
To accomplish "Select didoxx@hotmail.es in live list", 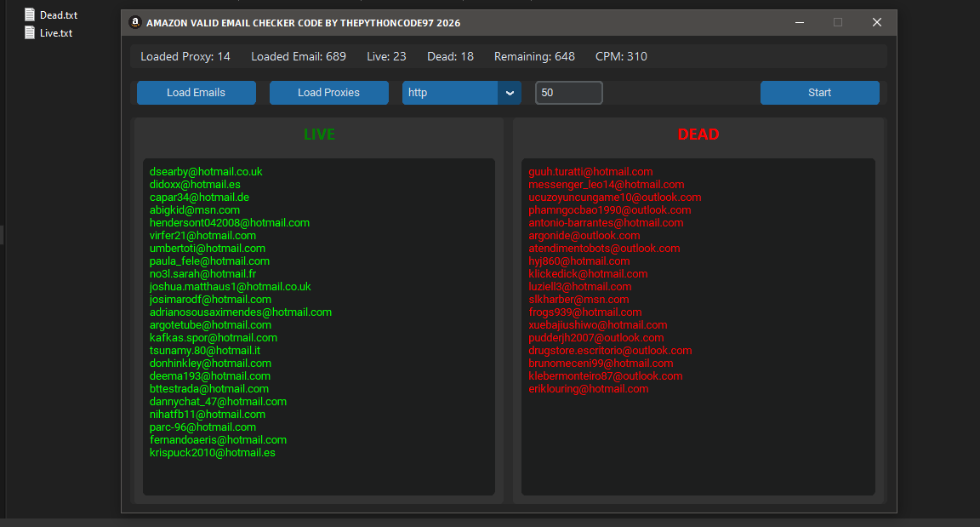I will [x=195, y=185].
